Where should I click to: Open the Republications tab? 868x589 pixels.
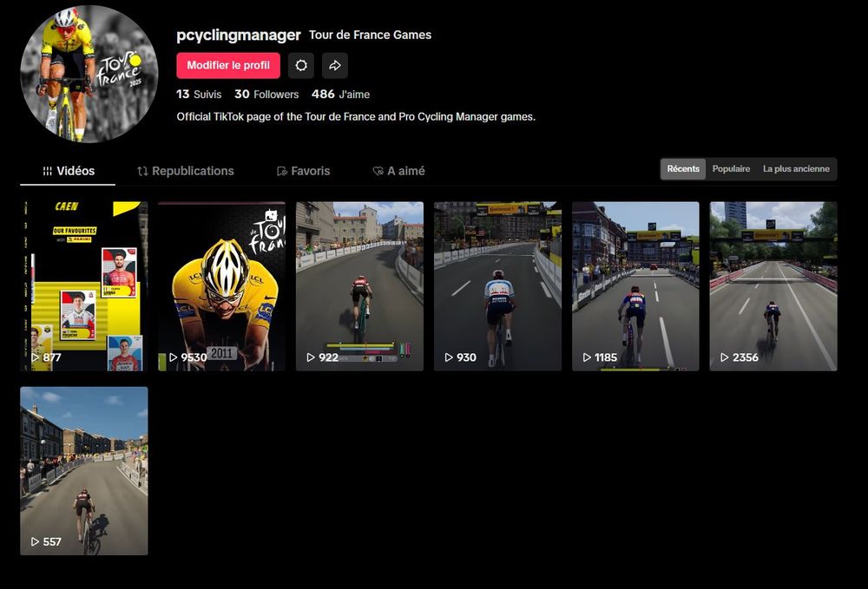click(x=186, y=171)
